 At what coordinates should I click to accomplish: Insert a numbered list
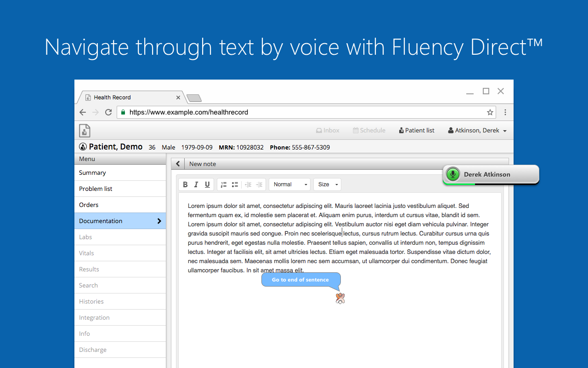point(224,184)
